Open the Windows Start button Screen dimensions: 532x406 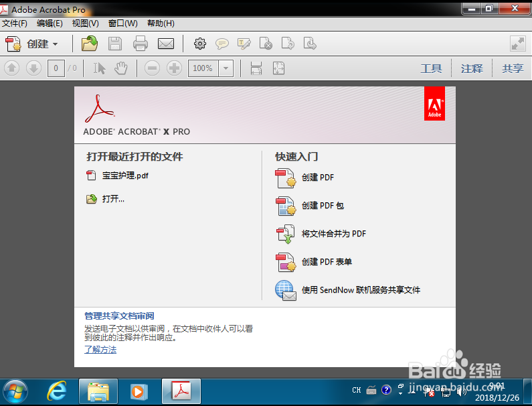click(15, 392)
